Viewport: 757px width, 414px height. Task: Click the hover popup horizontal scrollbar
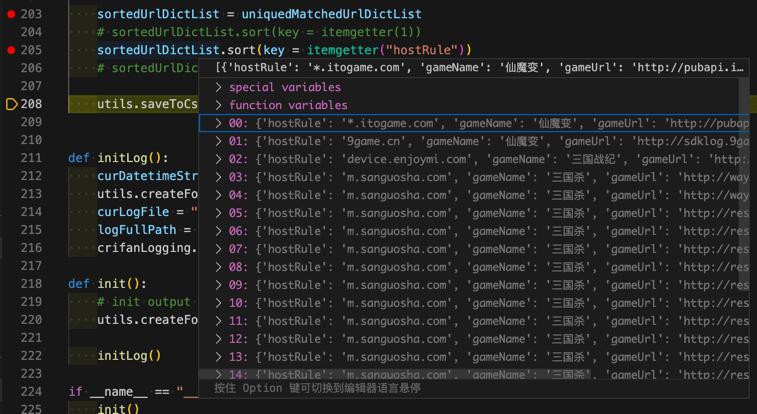396,375
